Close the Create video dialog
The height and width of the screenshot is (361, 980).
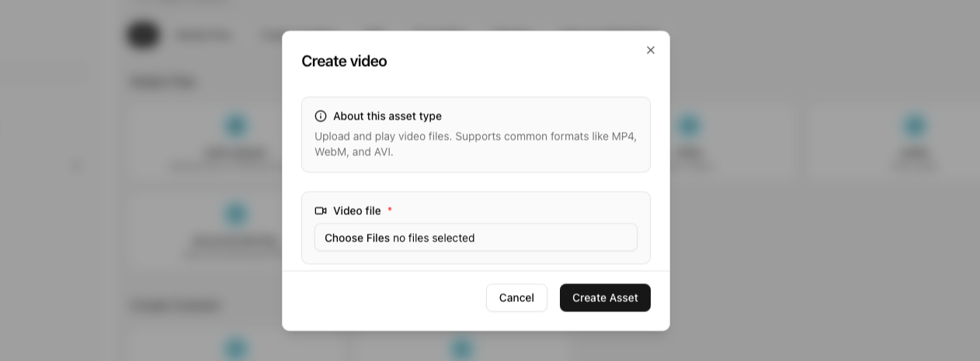coord(651,50)
